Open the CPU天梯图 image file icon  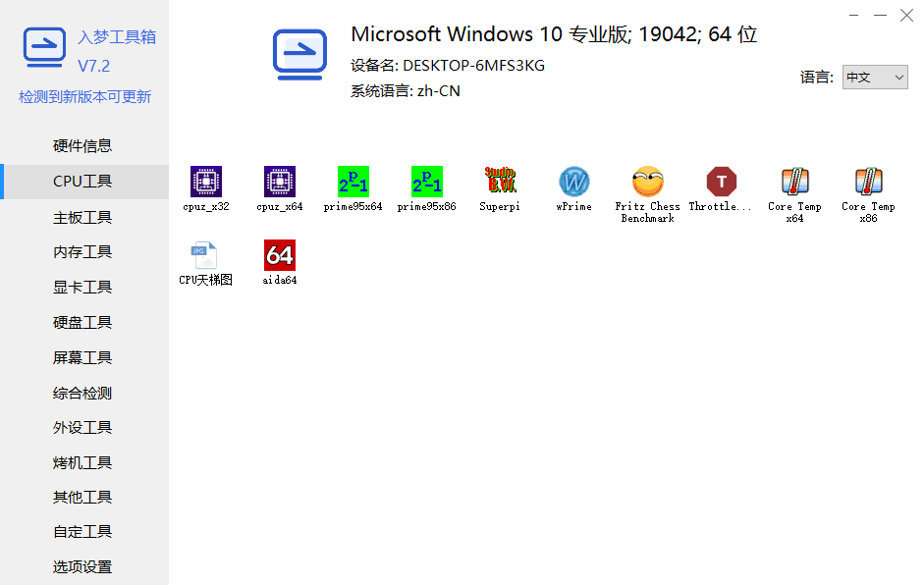tap(205, 255)
